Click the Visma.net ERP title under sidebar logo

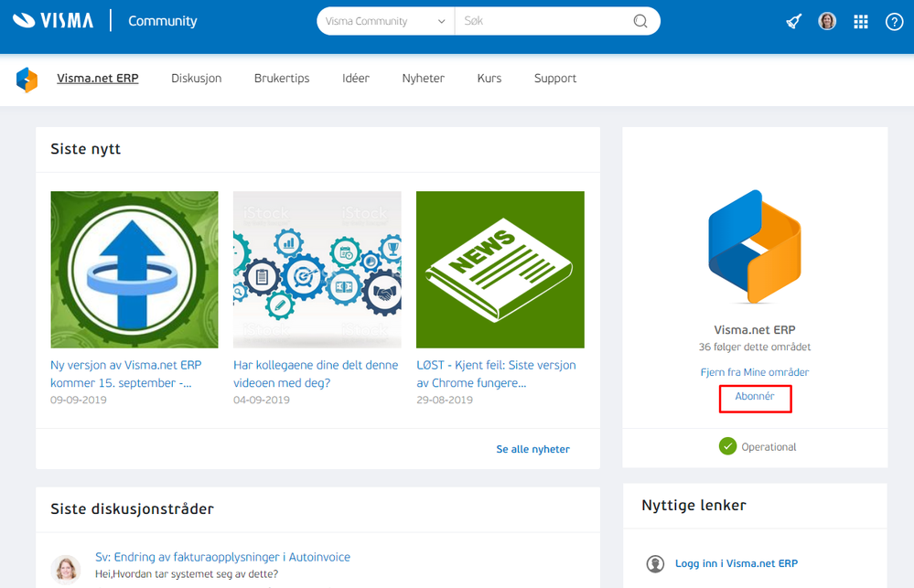click(x=754, y=330)
